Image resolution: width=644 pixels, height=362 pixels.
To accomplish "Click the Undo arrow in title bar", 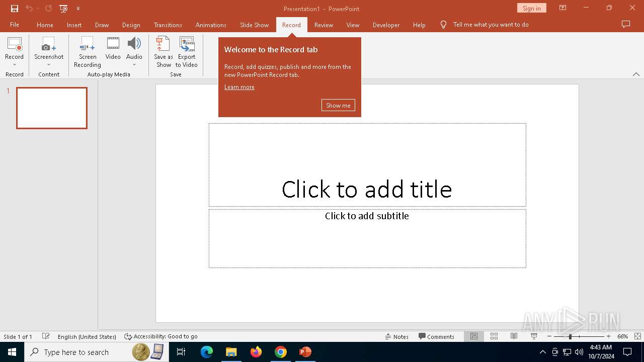I will click(x=29, y=9).
